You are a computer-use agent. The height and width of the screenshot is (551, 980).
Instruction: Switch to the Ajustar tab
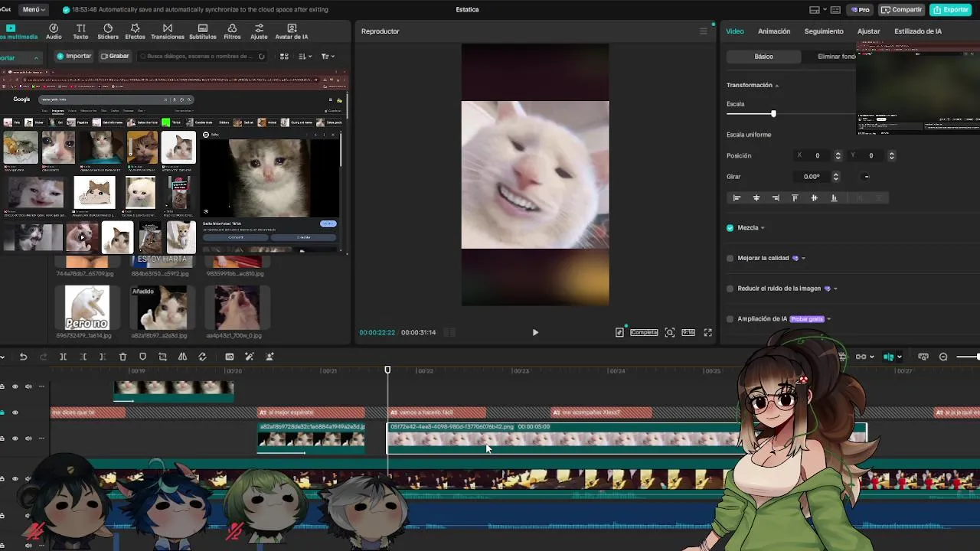coord(868,31)
